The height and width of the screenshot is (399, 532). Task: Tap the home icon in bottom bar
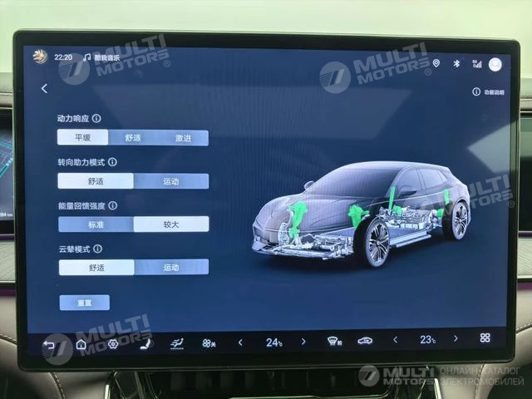coord(81,343)
